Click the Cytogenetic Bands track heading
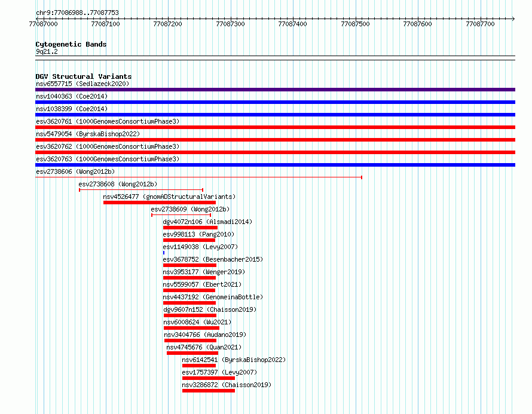Image resolution: width=532 pixels, height=414 pixels. coord(71,44)
